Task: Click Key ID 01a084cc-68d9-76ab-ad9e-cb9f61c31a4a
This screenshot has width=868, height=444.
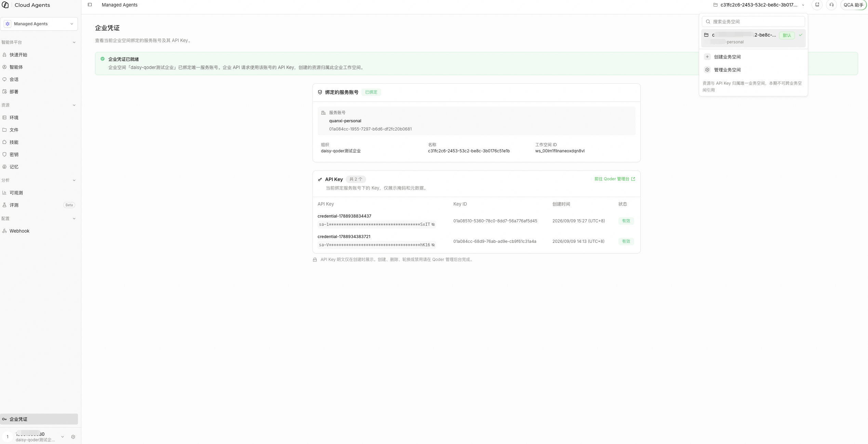Action: point(495,241)
